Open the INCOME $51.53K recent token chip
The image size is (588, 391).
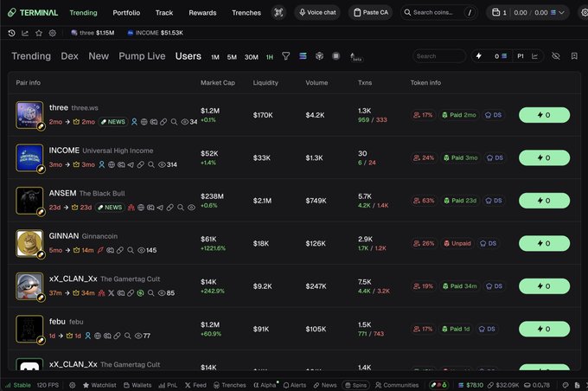coord(156,33)
